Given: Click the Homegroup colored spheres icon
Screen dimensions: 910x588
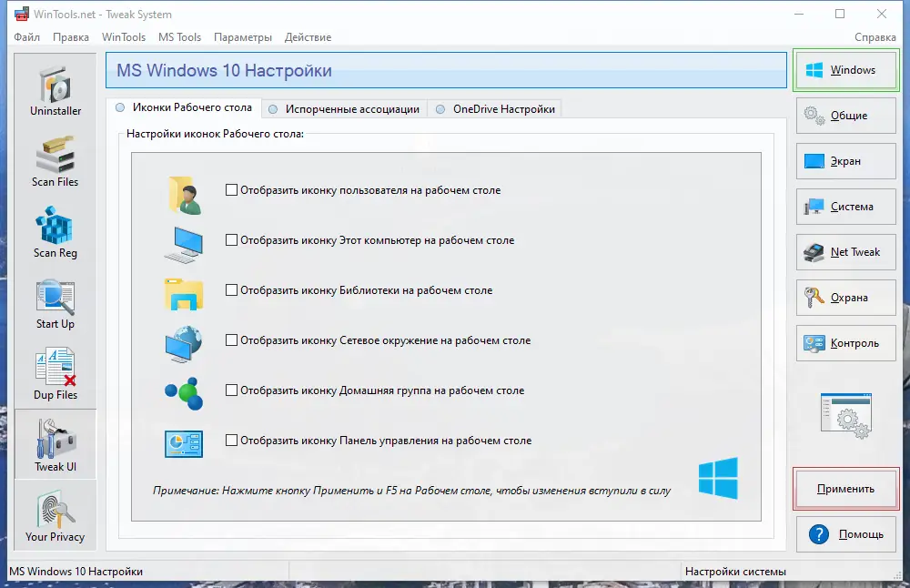Looking at the screenshot, I should (184, 393).
